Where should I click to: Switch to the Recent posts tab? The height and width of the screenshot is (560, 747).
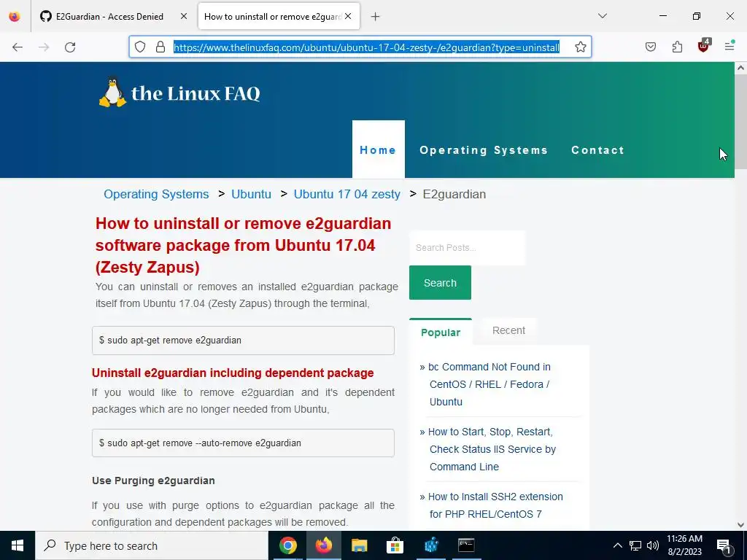[x=508, y=330]
